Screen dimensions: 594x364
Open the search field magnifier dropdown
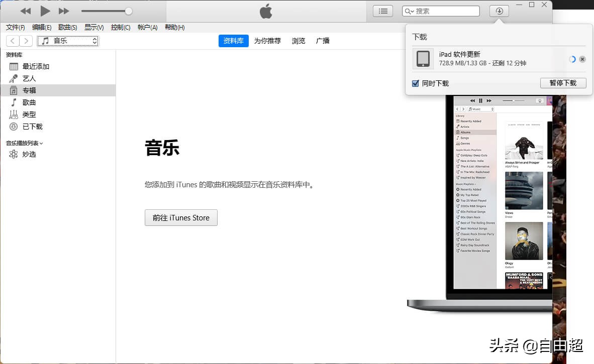pyautogui.click(x=408, y=11)
